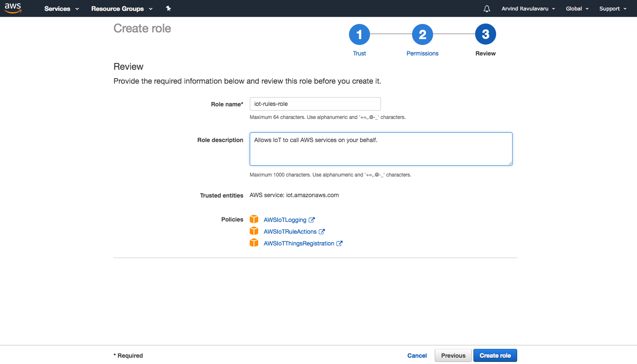Click the Create role button
This screenshot has height=364, width=637.
(x=495, y=356)
